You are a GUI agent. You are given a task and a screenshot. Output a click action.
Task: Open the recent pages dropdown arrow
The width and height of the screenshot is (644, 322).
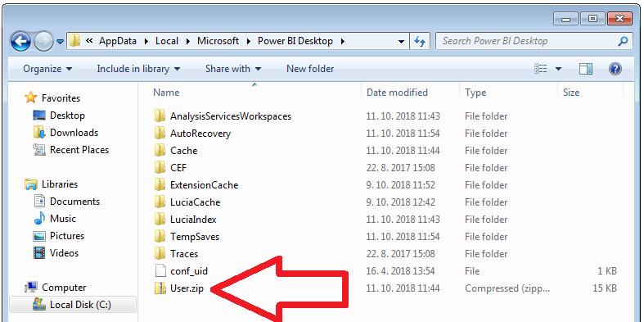click(60, 41)
